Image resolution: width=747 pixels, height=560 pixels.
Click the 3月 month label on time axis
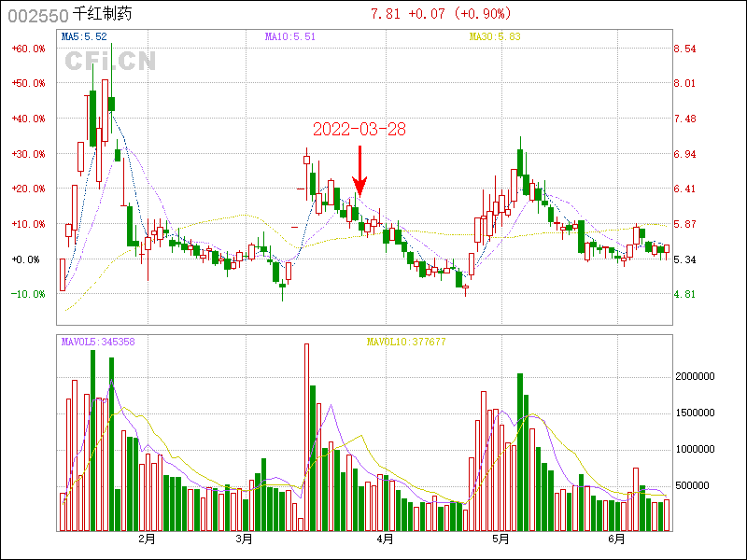[244, 539]
